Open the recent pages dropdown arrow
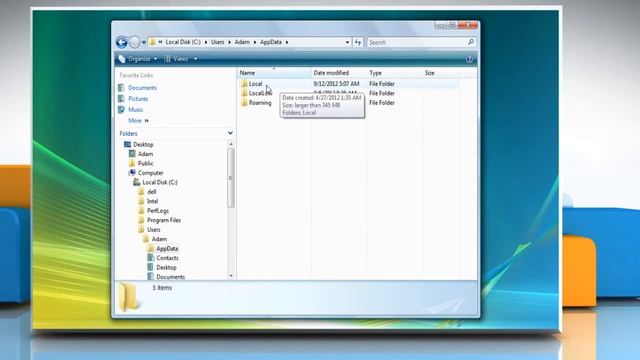Screen dimensions: 640x360 tap(144, 42)
